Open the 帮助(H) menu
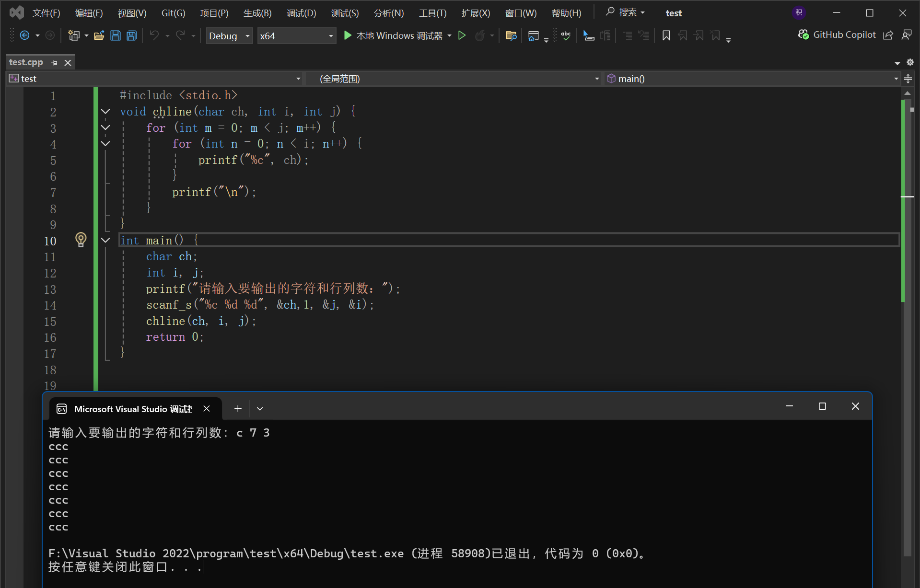The width and height of the screenshot is (920, 588). (567, 13)
